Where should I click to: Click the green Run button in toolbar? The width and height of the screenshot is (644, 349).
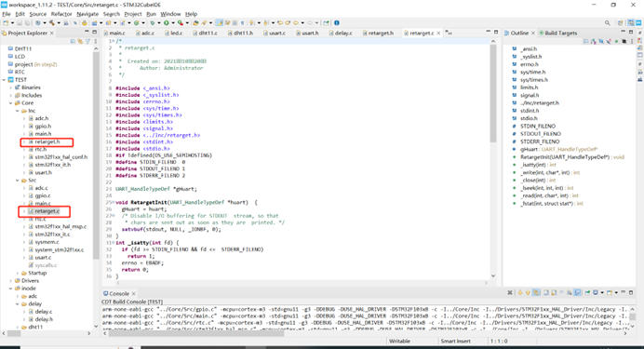point(167,22)
